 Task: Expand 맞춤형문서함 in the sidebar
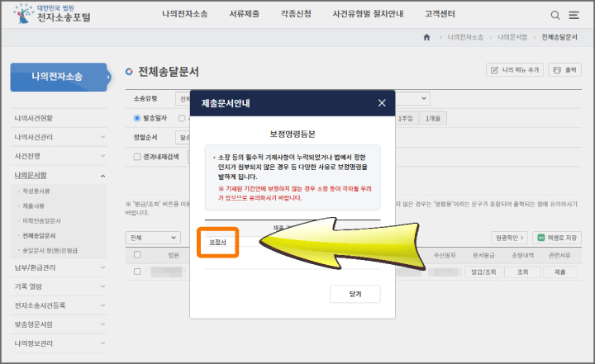coord(60,324)
